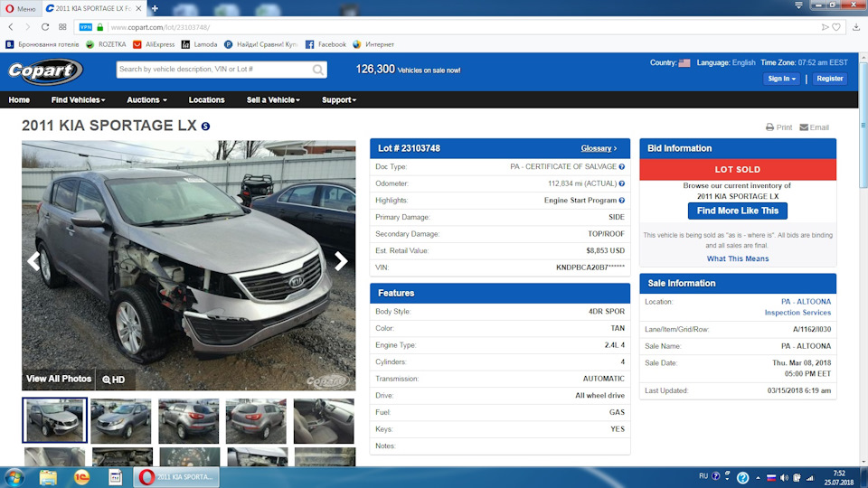The height and width of the screenshot is (488, 868).
Task: Open the PA - ALTOONA location link
Action: coord(806,302)
